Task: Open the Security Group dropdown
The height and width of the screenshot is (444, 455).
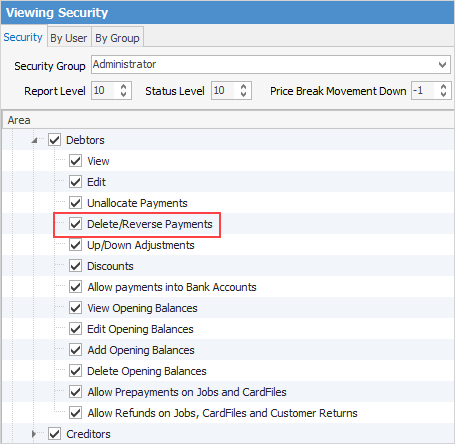Action: point(442,64)
